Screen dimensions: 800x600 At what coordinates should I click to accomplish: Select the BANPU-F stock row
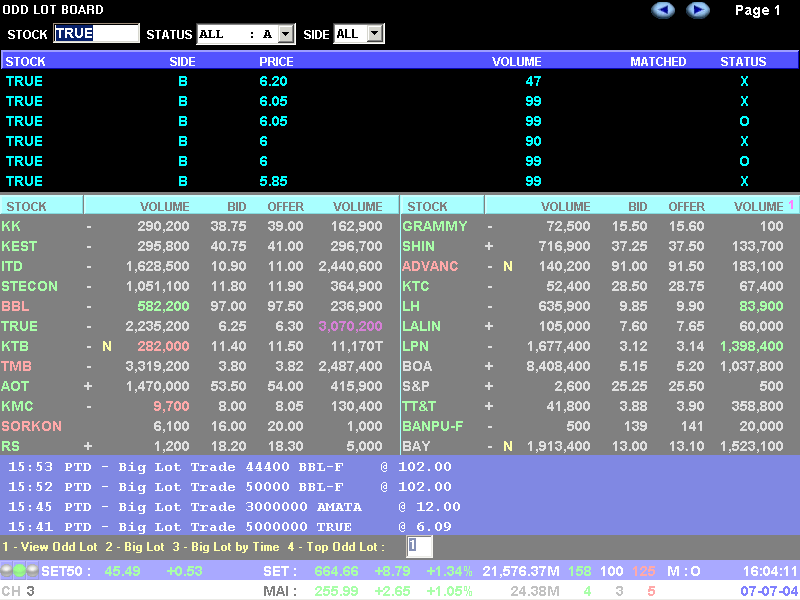[601, 426]
